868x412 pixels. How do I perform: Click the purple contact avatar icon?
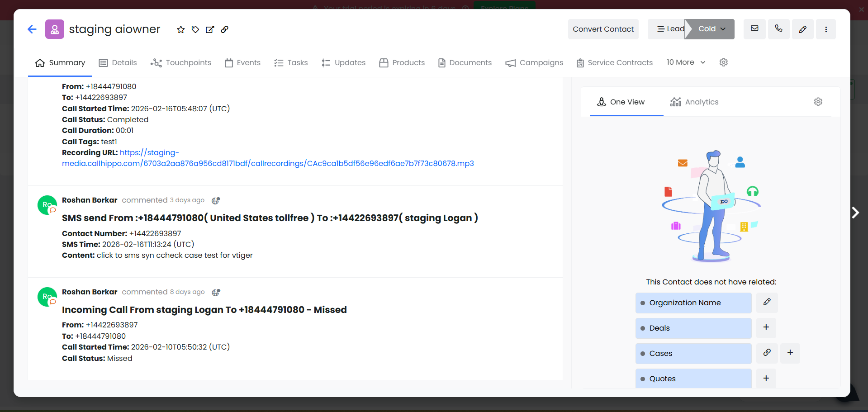tap(55, 29)
